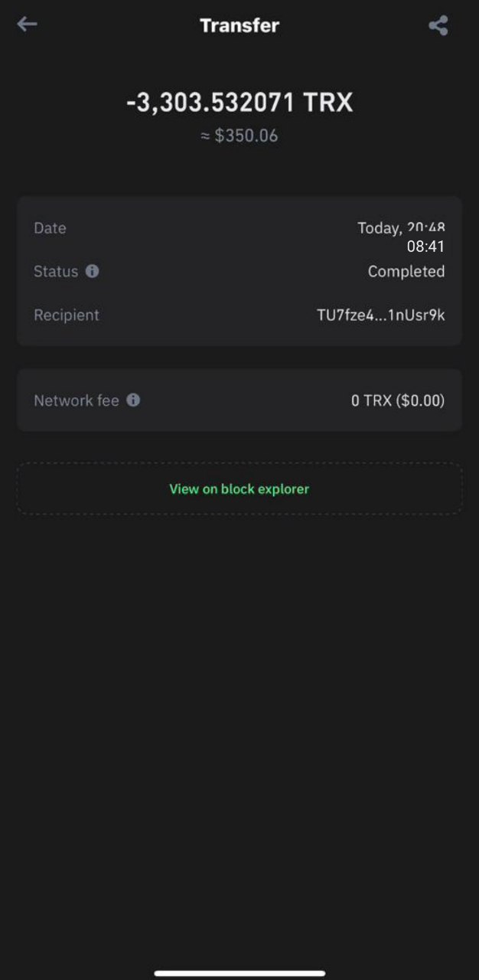The image size is (479, 980).
Task: Tap the Status label
Action: click(x=56, y=271)
